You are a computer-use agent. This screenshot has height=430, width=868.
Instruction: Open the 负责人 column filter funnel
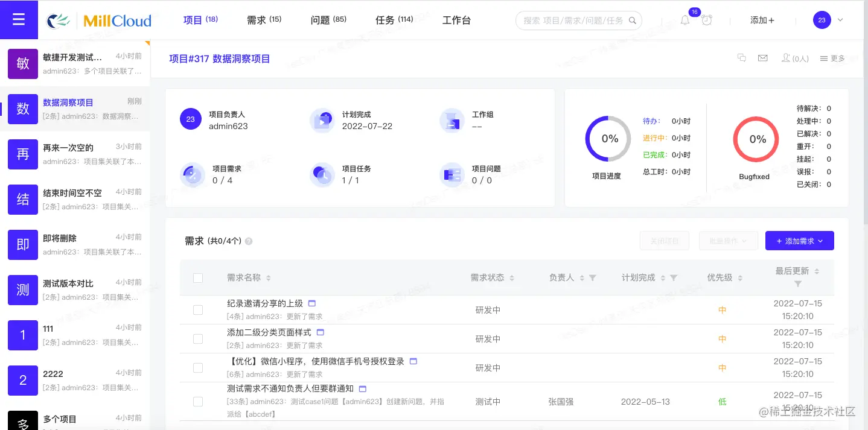point(592,277)
